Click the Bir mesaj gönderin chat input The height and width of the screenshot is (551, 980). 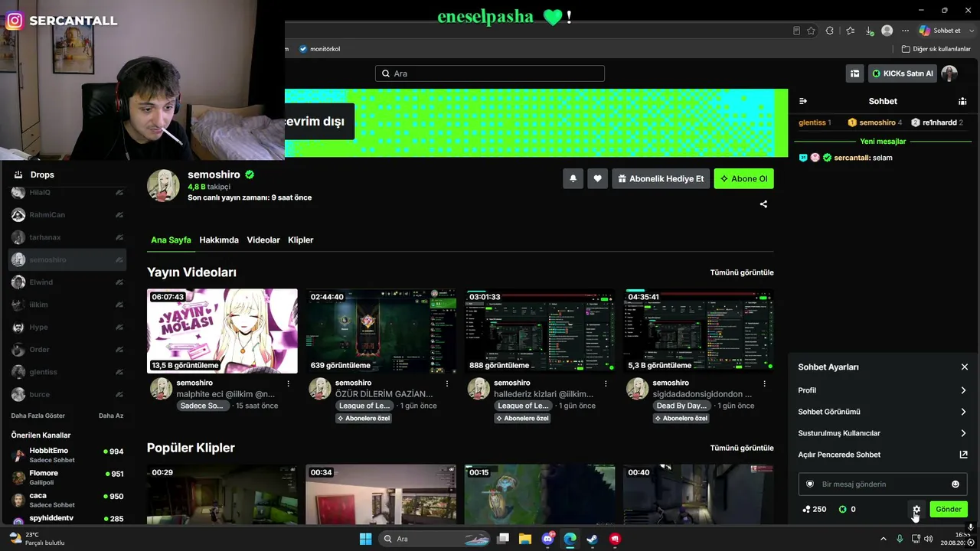click(x=883, y=484)
